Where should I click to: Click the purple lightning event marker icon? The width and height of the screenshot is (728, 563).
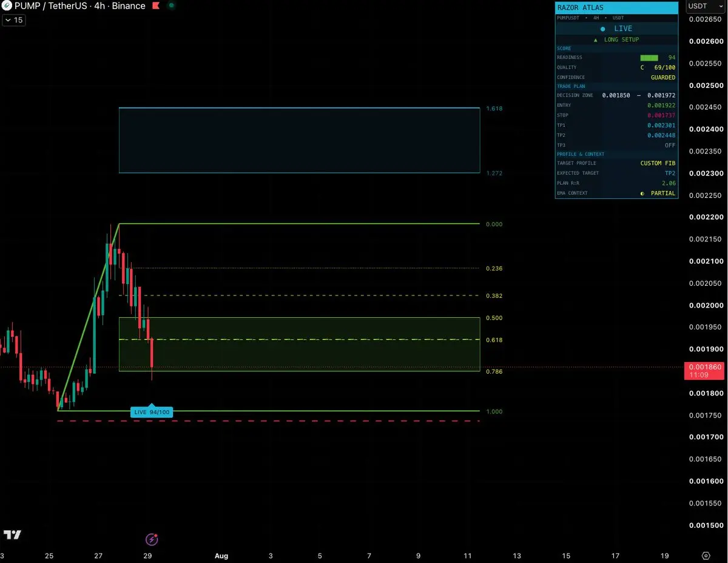coord(152,539)
